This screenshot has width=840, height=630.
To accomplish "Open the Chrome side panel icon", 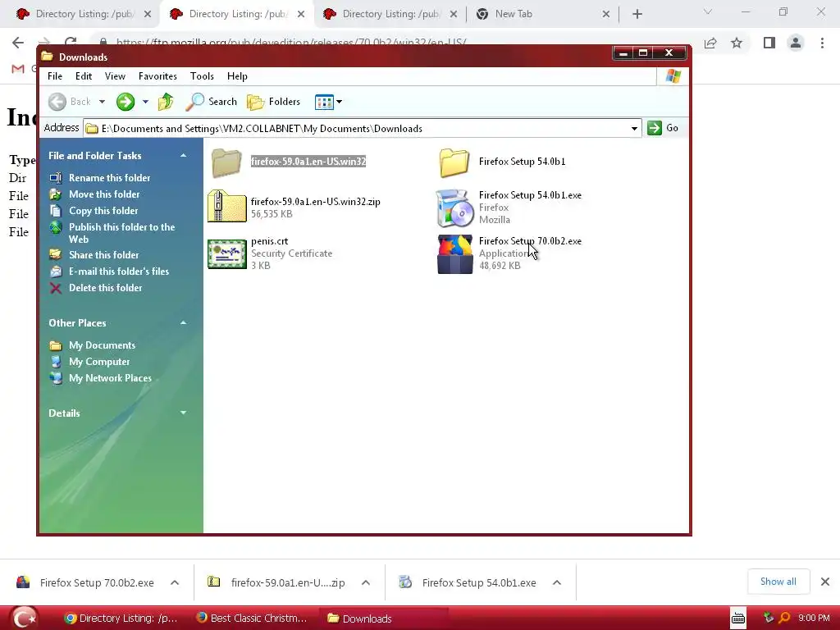I will [x=769, y=43].
